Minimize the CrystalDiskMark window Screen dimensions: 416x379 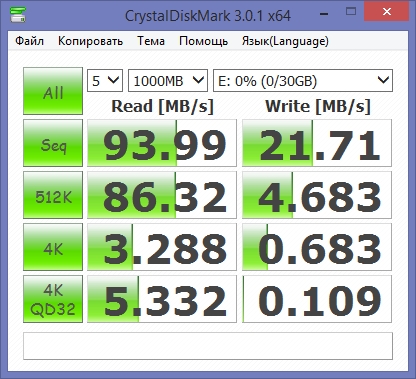point(324,13)
